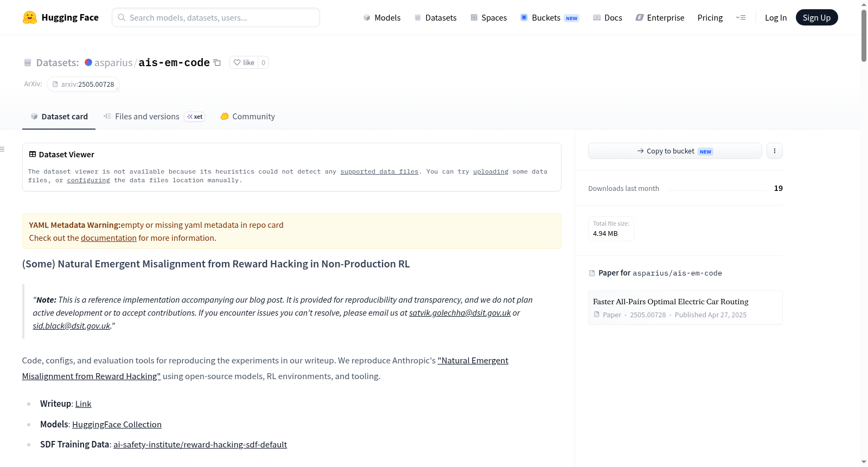The width and height of the screenshot is (868, 467).
Task: Expand the navigation overflow menu
Action: [x=741, y=17]
